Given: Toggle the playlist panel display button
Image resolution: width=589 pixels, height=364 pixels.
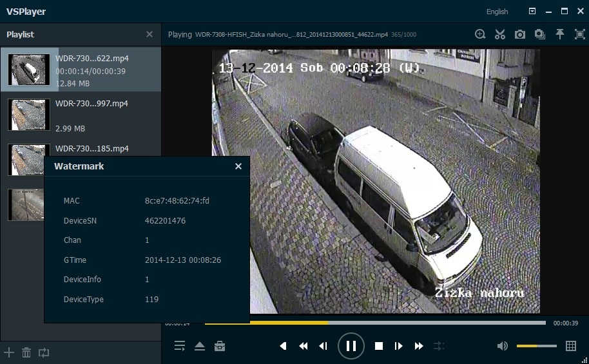Looking at the screenshot, I should [180, 346].
